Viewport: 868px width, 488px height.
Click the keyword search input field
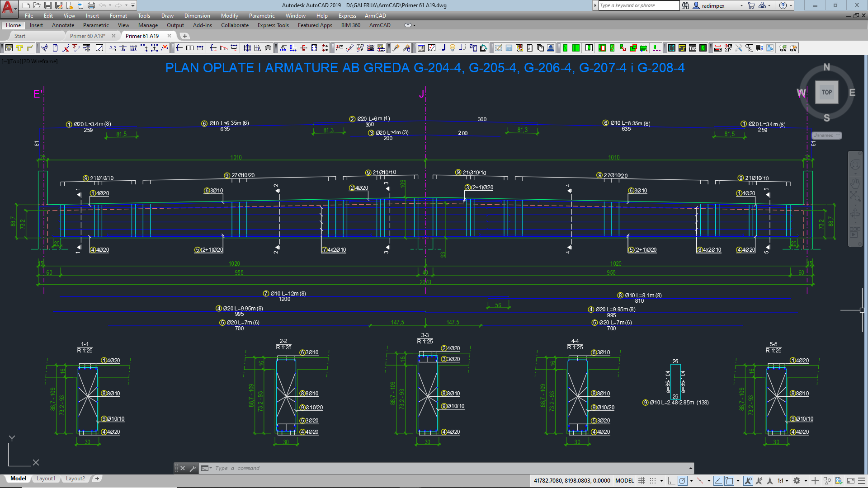639,5
